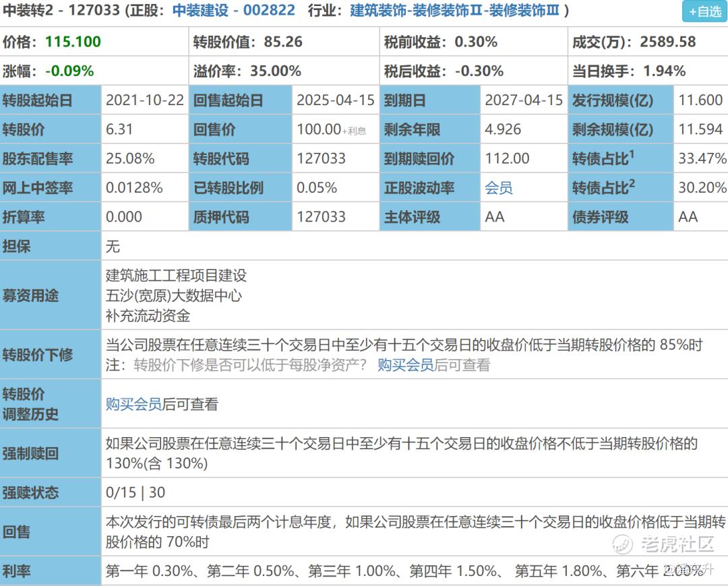Click the title 中装转2 - 127033
The height and width of the screenshot is (586, 728).
point(61,10)
